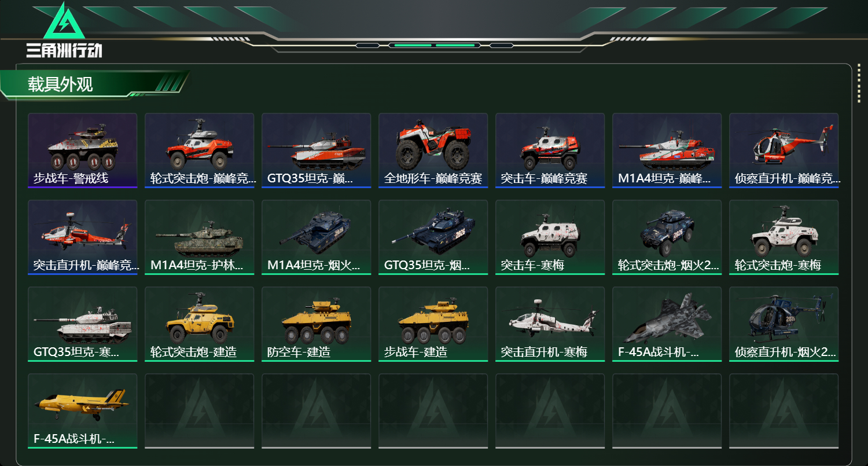
Task: Select the red 侦察直升机-巅峰竞赛 helicopter skin
Action: point(784,151)
